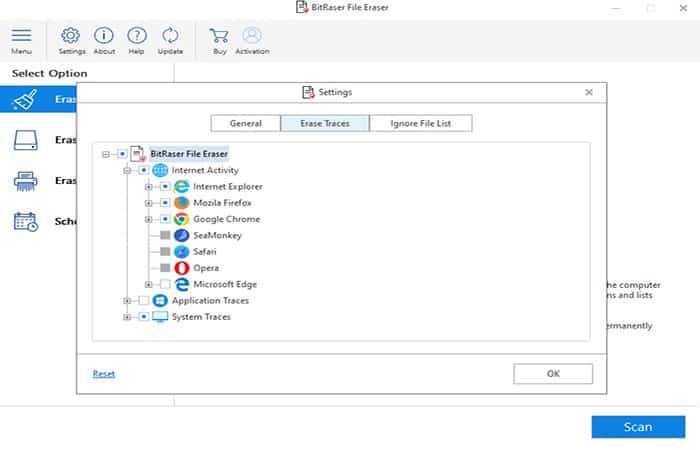Select the Microsoft Edge label

coord(225,284)
